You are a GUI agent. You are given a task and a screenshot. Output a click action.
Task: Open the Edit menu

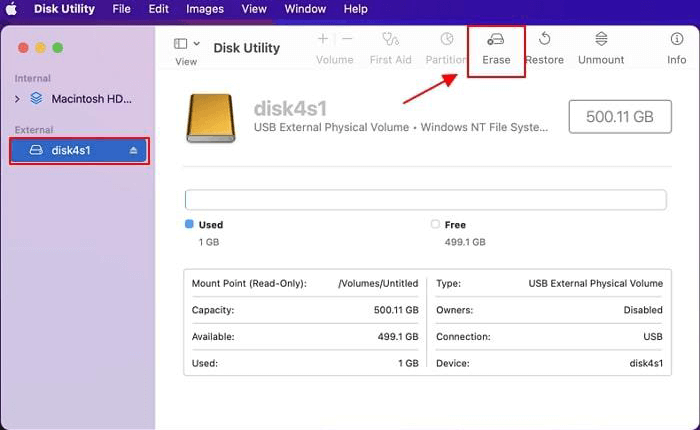158,9
